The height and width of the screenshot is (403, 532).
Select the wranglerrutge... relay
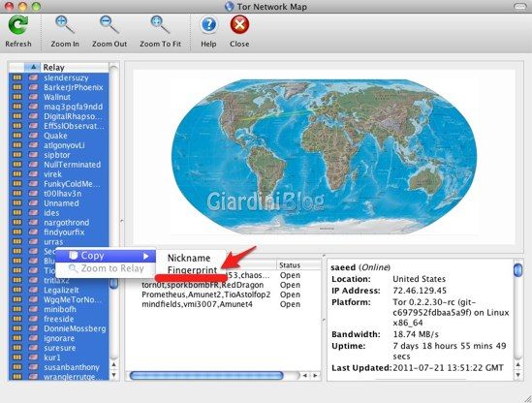(x=73, y=377)
